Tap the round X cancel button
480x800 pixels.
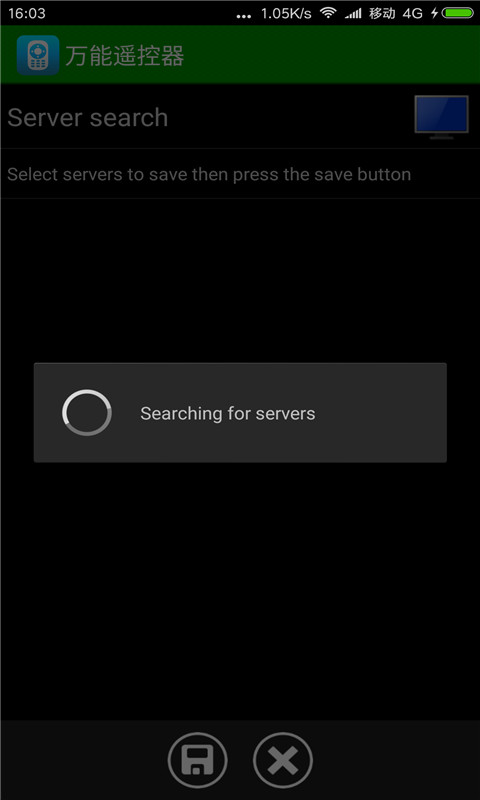(283, 761)
